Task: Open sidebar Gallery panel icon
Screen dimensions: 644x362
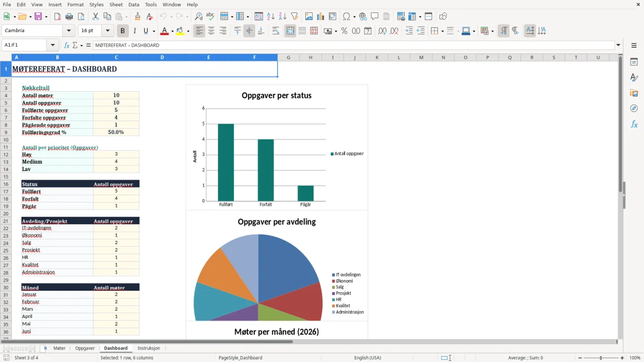Action: pyautogui.click(x=634, y=93)
